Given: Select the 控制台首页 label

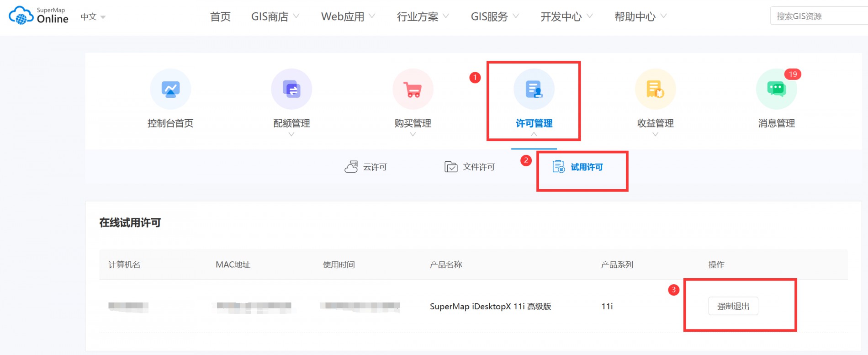Looking at the screenshot, I should coord(170,123).
